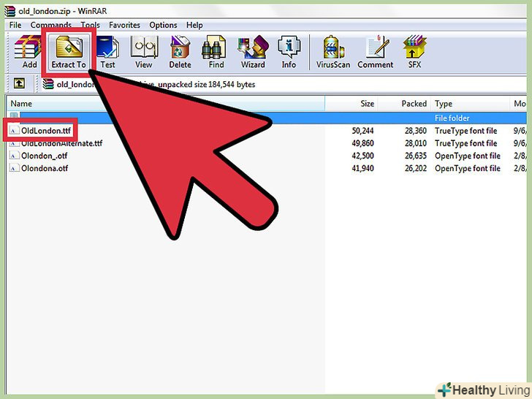Open the Tools menu

(x=91, y=25)
